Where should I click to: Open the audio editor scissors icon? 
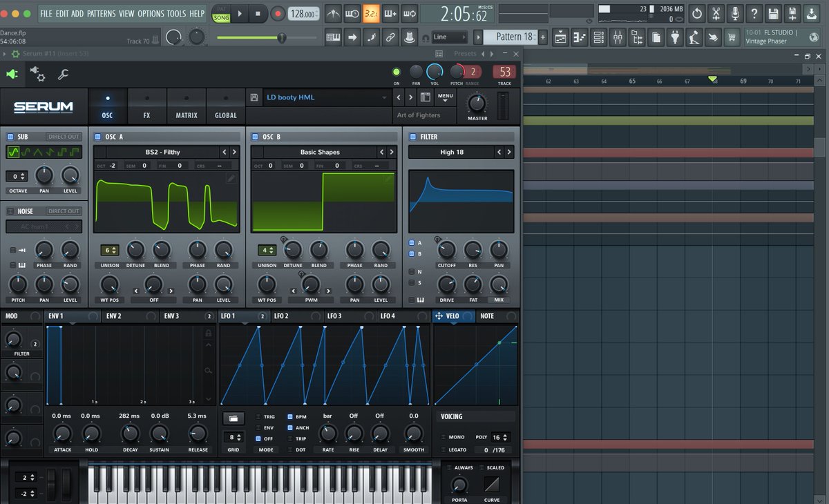point(716,13)
